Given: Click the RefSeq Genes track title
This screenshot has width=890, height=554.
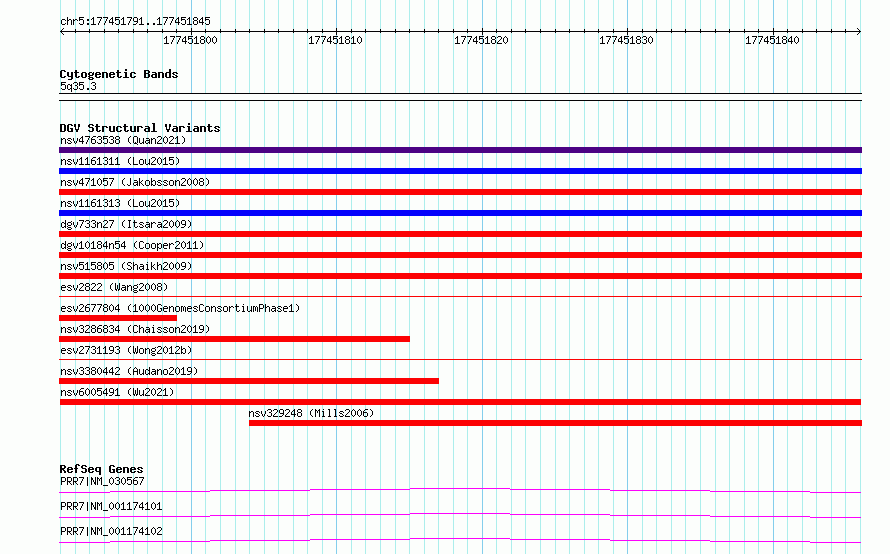Looking at the screenshot, I should [x=101, y=469].
